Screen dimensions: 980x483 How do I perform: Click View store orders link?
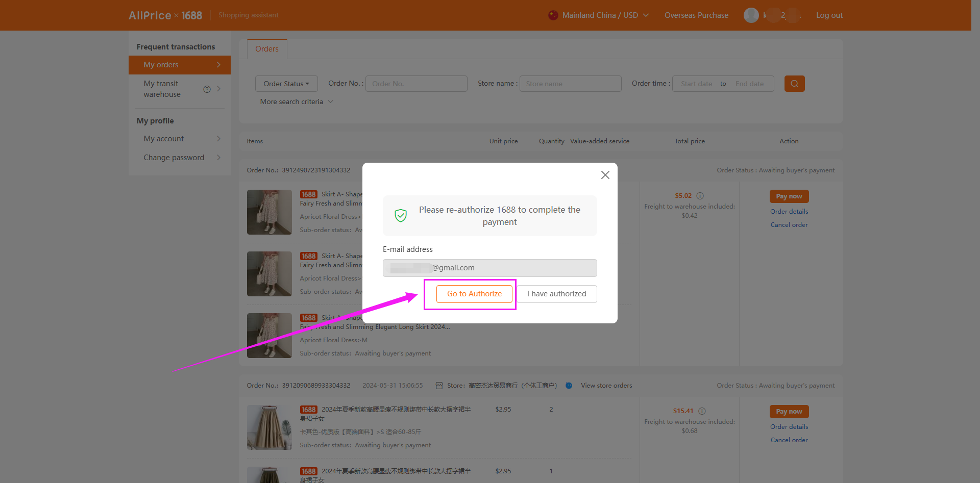pyautogui.click(x=606, y=386)
